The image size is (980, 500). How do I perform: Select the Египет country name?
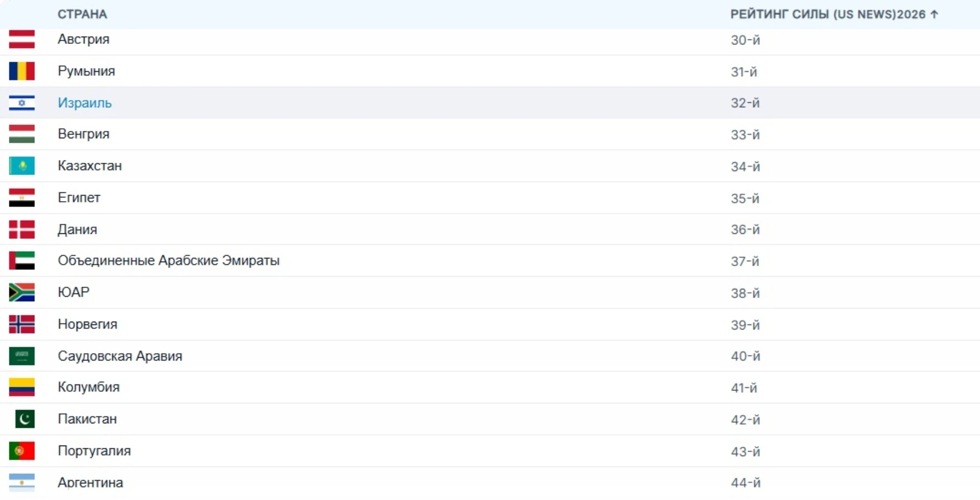point(79,198)
